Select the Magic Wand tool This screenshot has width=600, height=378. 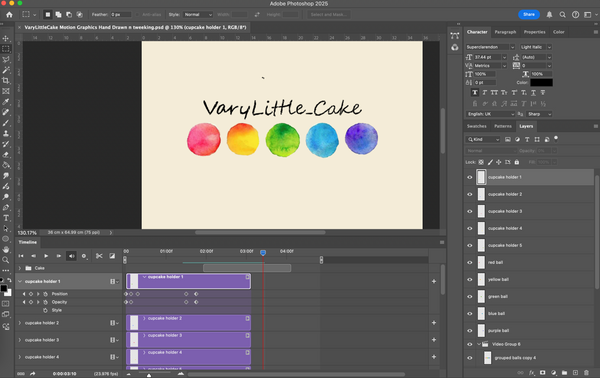click(x=6, y=70)
